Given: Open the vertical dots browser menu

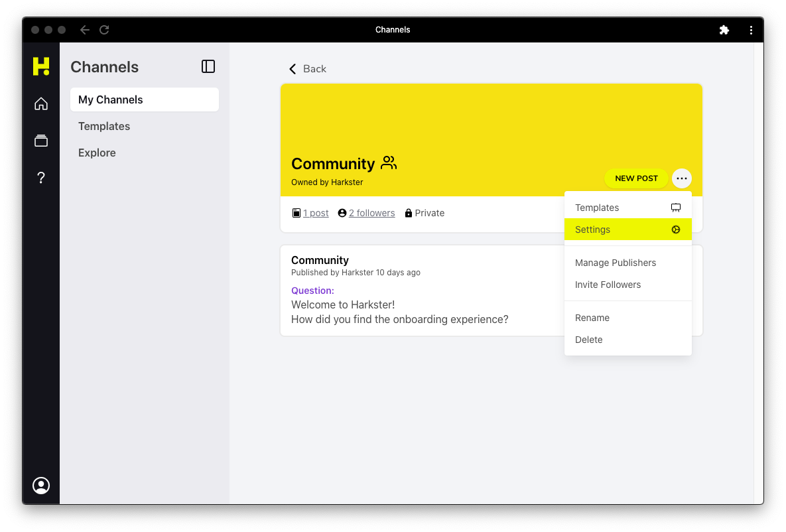Looking at the screenshot, I should tap(751, 30).
